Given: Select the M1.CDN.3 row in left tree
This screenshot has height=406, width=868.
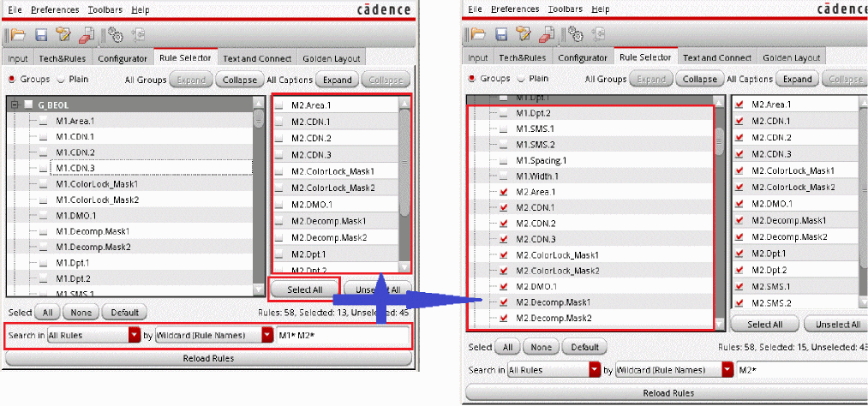Looking at the screenshot, I should click(x=151, y=168).
